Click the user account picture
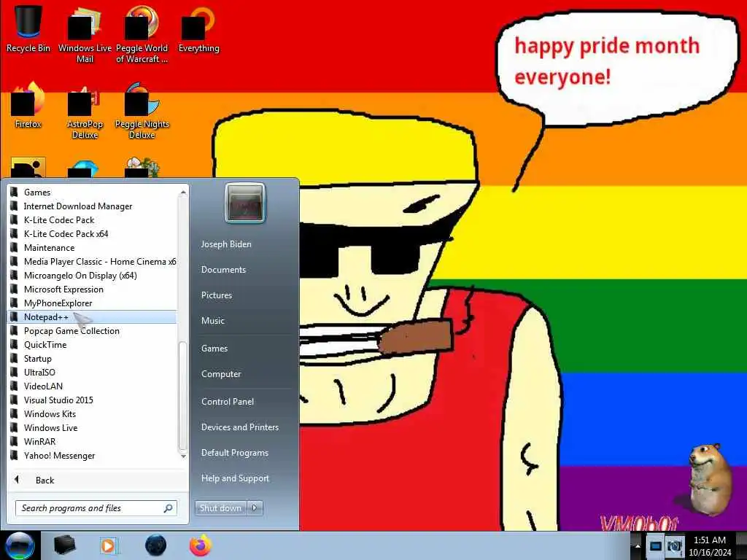 (x=245, y=203)
